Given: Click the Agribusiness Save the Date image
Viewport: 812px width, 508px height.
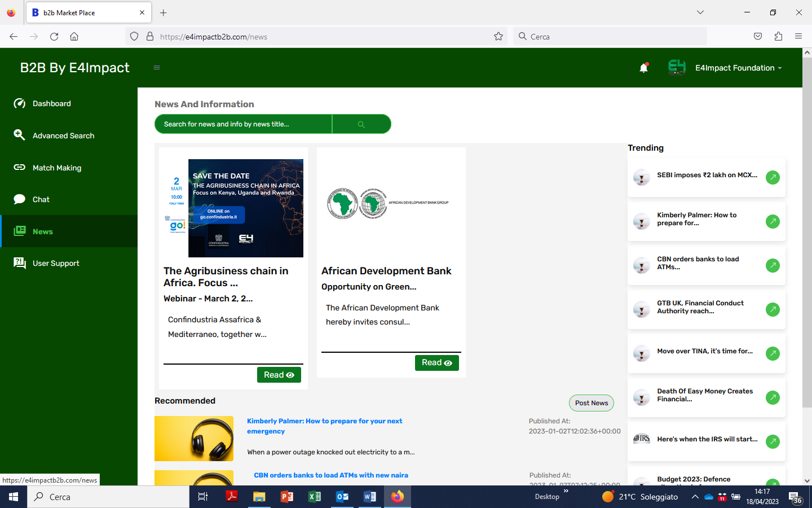Looking at the screenshot, I should point(233,208).
